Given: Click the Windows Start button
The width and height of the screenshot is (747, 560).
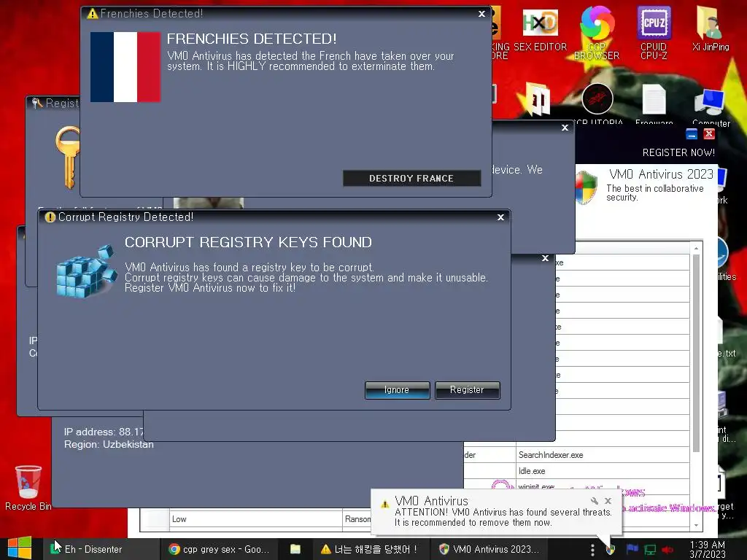Looking at the screenshot, I should click(x=20, y=548).
